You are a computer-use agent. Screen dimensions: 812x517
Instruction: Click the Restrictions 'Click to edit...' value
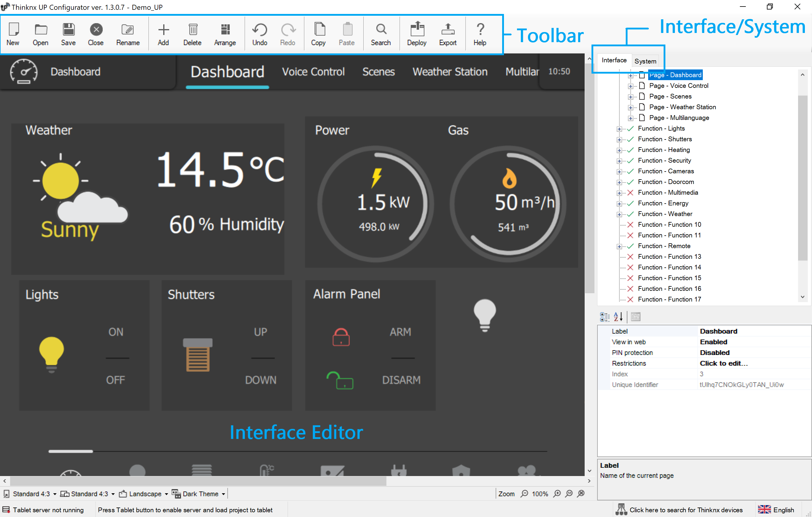tap(724, 363)
